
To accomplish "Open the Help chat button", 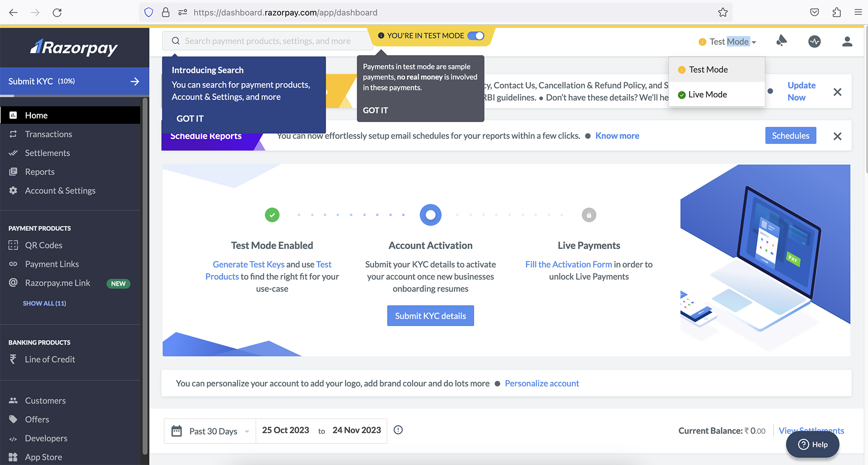I will point(813,445).
